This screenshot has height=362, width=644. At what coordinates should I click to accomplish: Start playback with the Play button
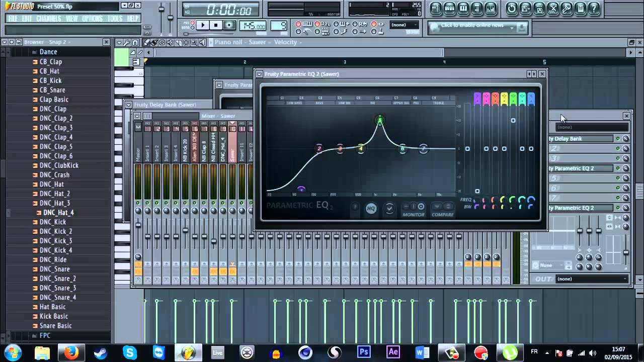[203, 25]
